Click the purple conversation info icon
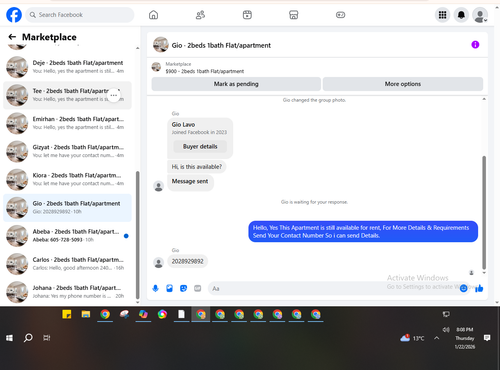The image size is (500, 370). pyautogui.click(x=475, y=45)
